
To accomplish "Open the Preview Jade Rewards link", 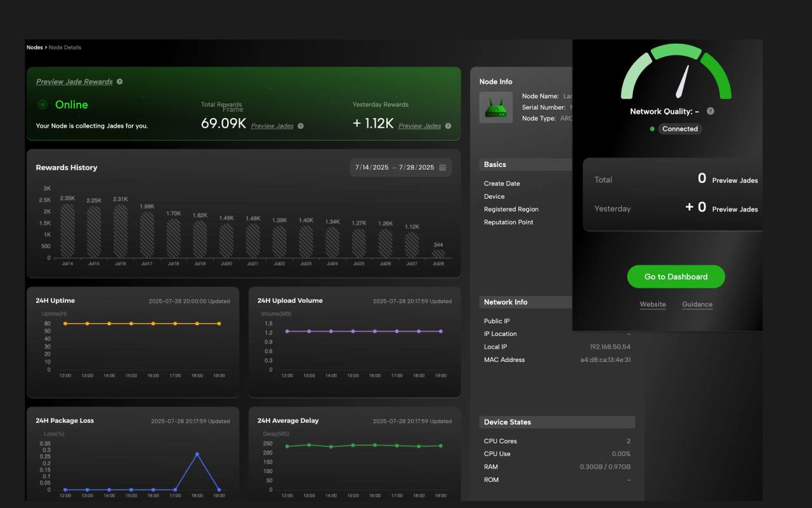I will [74, 82].
